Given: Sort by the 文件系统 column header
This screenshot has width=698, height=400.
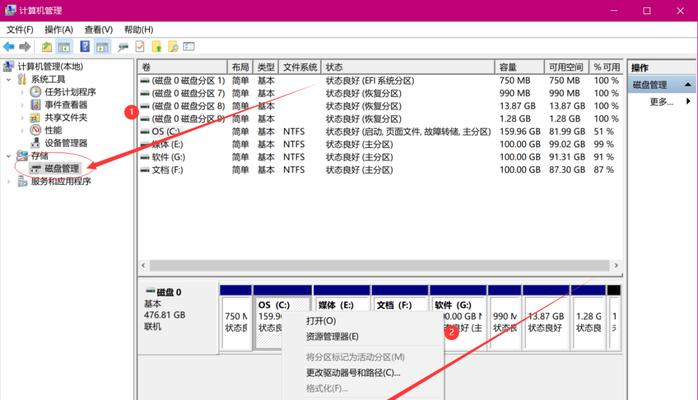Looking at the screenshot, I should [x=300, y=67].
